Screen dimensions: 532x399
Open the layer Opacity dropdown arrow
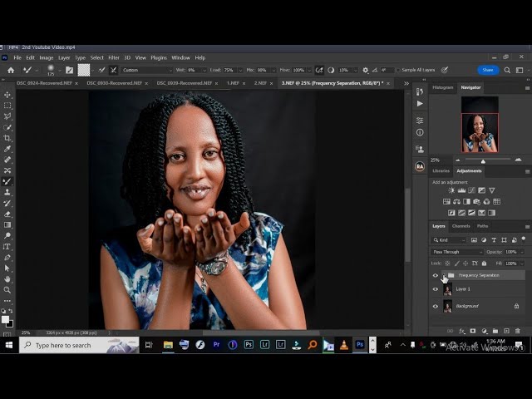coord(521,252)
